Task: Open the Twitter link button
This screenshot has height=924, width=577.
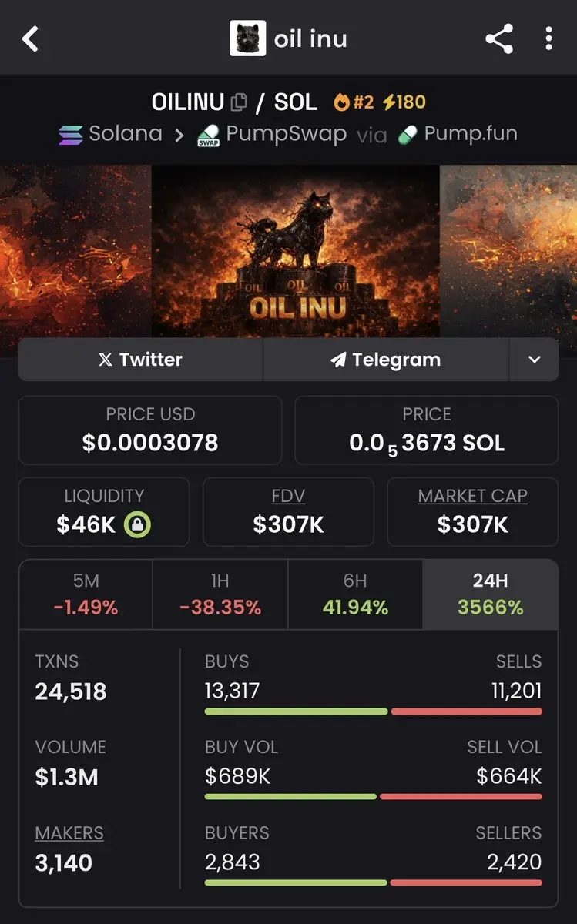Action: click(141, 360)
